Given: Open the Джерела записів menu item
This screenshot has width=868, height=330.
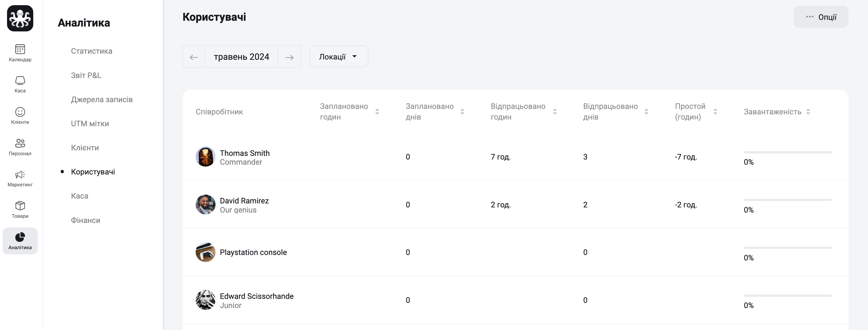Looking at the screenshot, I should coord(102,100).
